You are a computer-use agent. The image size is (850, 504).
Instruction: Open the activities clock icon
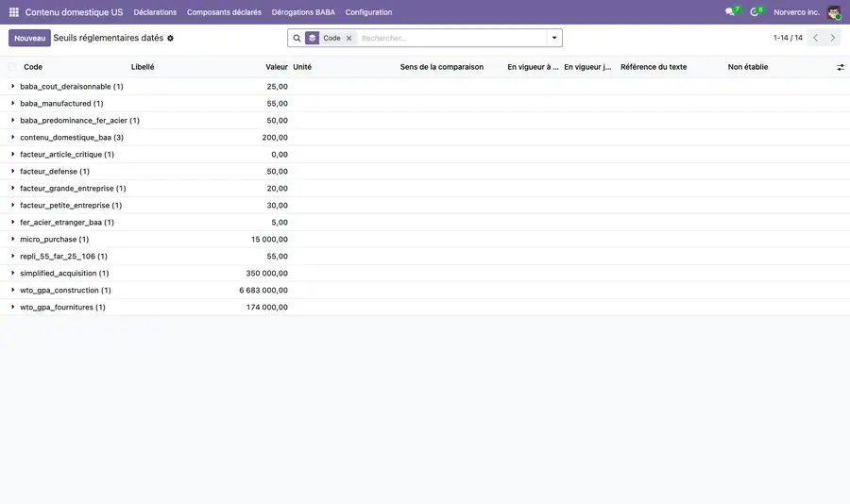point(754,12)
